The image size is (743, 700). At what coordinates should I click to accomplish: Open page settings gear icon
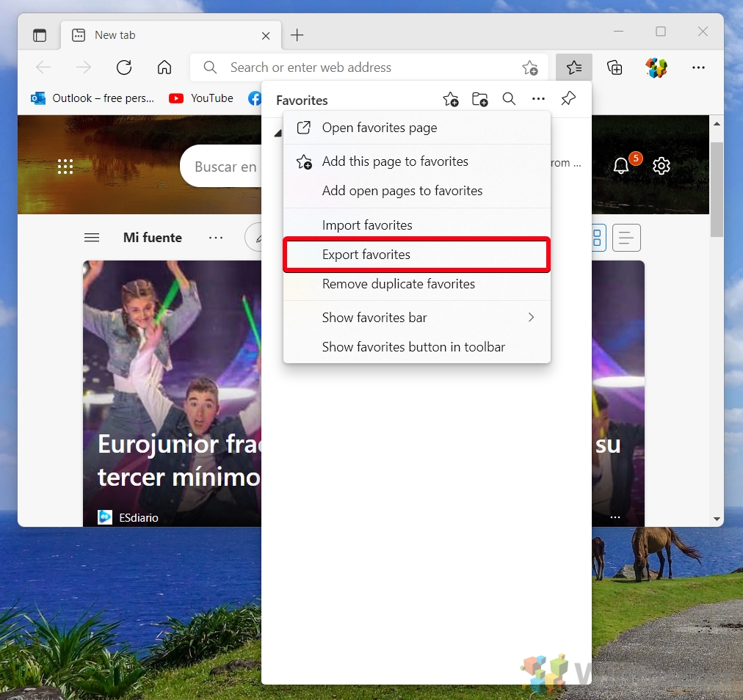pyautogui.click(x=662, y=166)
